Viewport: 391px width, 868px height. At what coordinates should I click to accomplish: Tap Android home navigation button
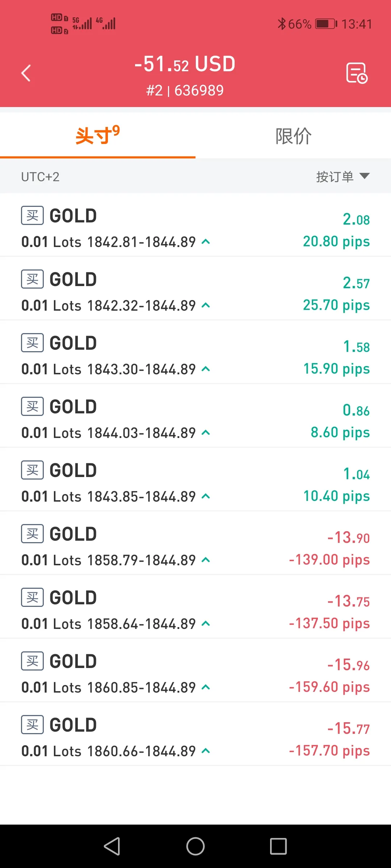coord(195,846)
